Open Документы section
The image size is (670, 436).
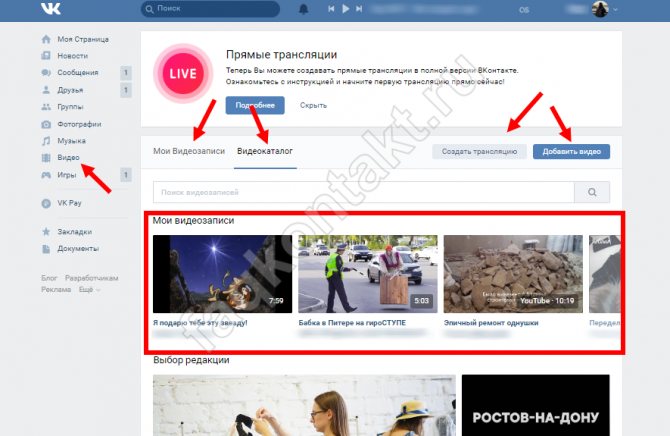(x=78, y=249)
